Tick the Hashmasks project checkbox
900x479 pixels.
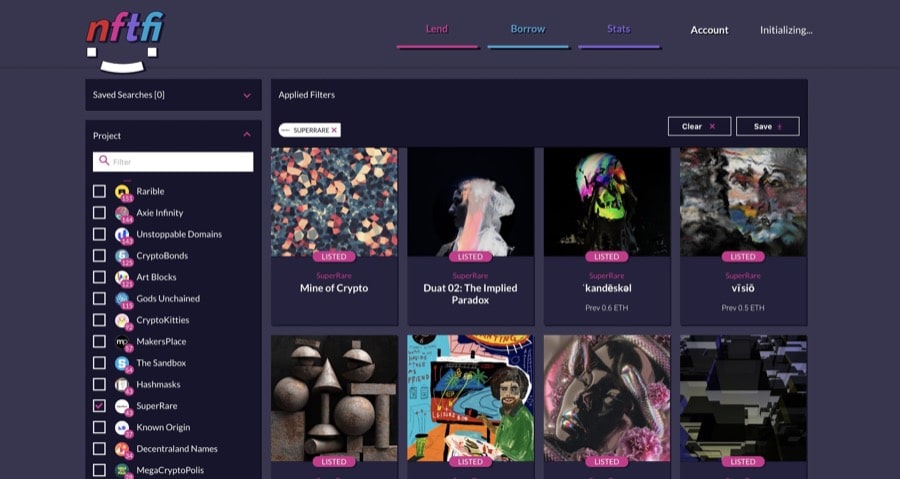tap(99, 384)
